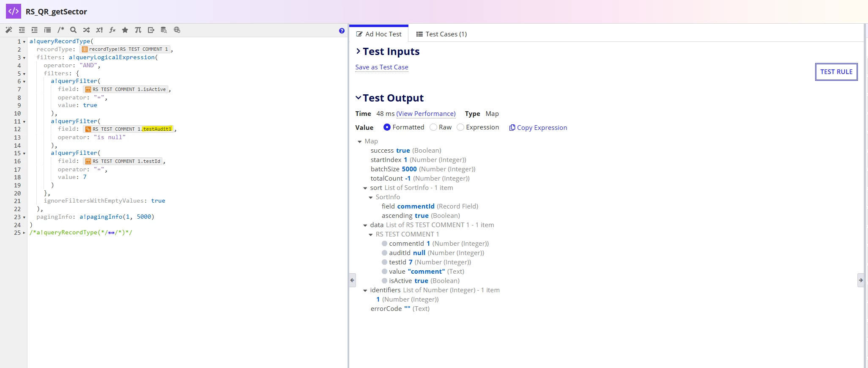Click the isActive true output row
Screen dimensions: 868x368
(x=421, y=280)
